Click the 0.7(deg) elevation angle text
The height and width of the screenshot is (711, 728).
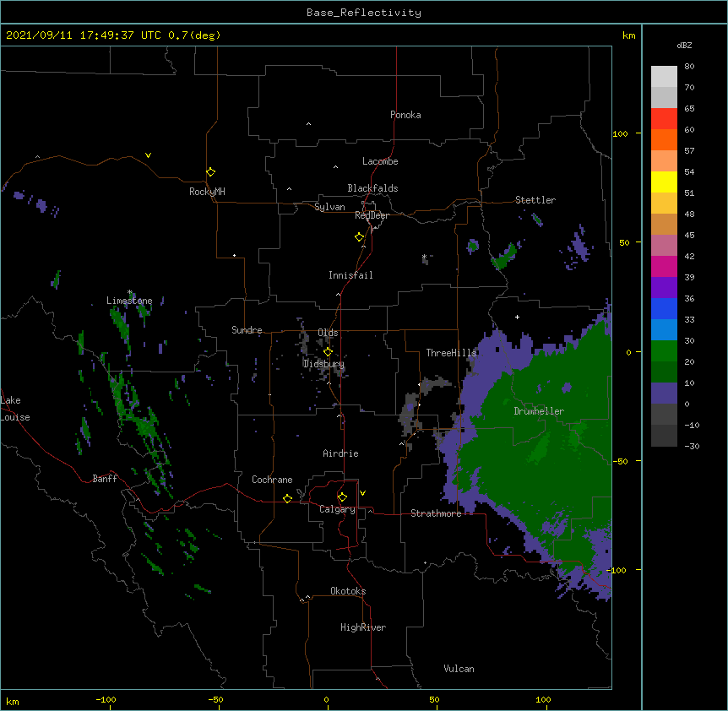(194, 35)
